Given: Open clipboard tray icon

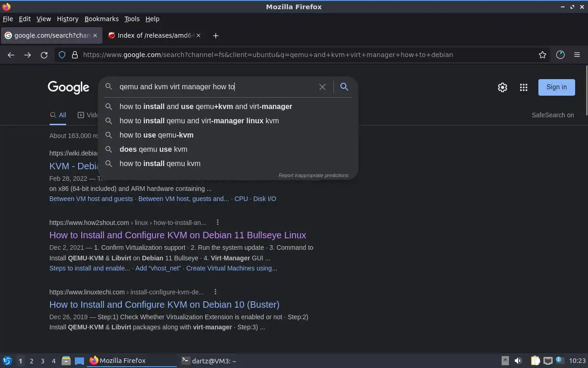Looking at the screenshot, I should (536, 361).
